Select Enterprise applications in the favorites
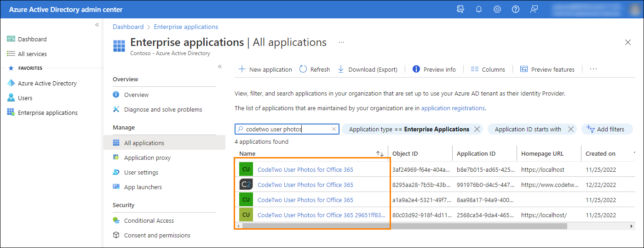Viewport: 644px width, 248px height. pyautogui.click(x=48, y=113)
